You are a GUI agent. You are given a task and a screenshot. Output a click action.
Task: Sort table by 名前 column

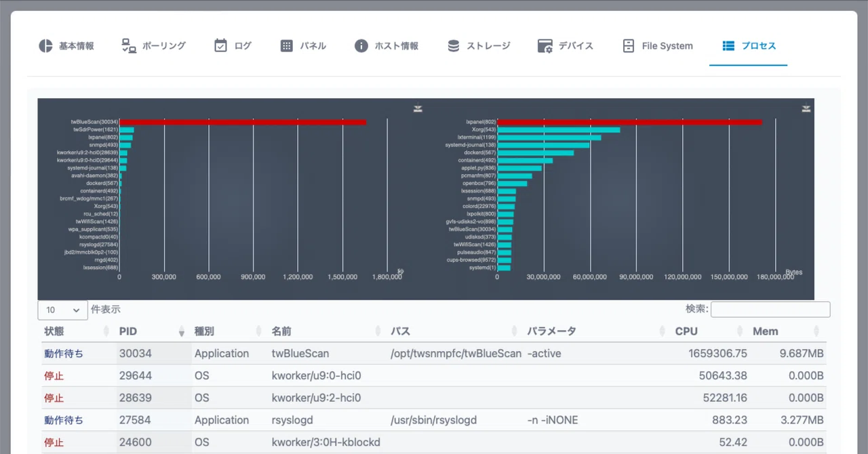328,331
